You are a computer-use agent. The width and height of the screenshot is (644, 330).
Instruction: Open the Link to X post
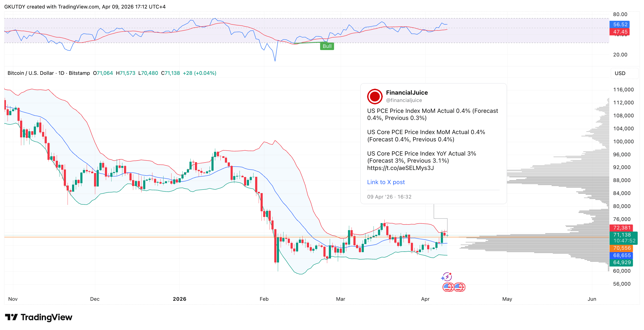pos(386,182)
